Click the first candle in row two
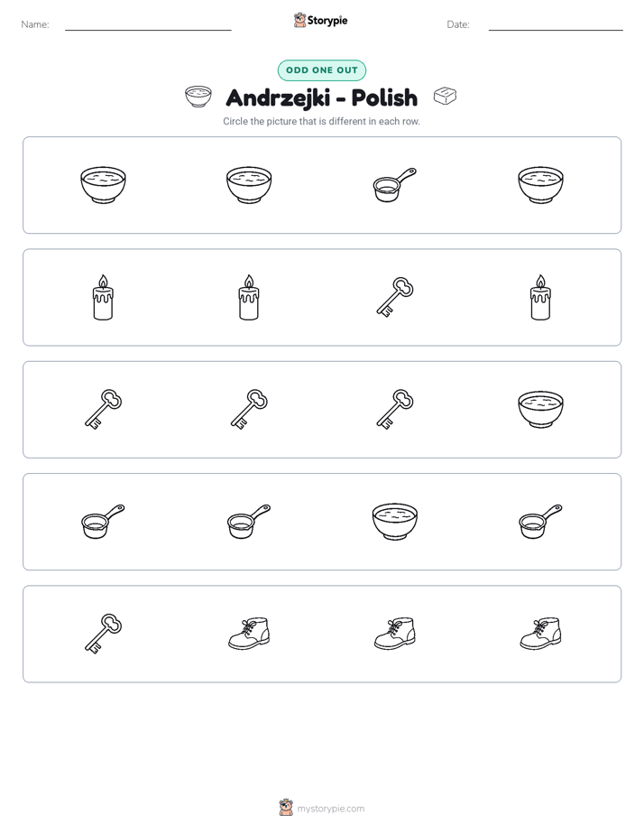Screen dimensions: 644x834 [103, 297]
